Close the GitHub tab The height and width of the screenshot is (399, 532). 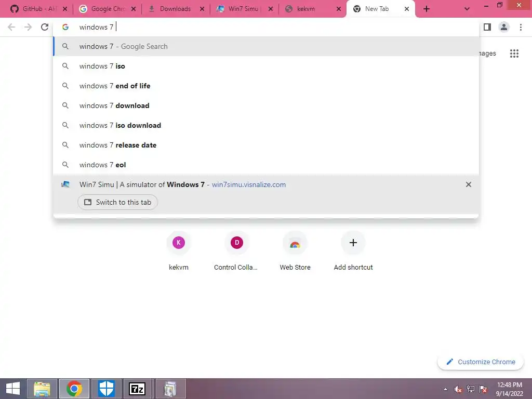[65, 9]
